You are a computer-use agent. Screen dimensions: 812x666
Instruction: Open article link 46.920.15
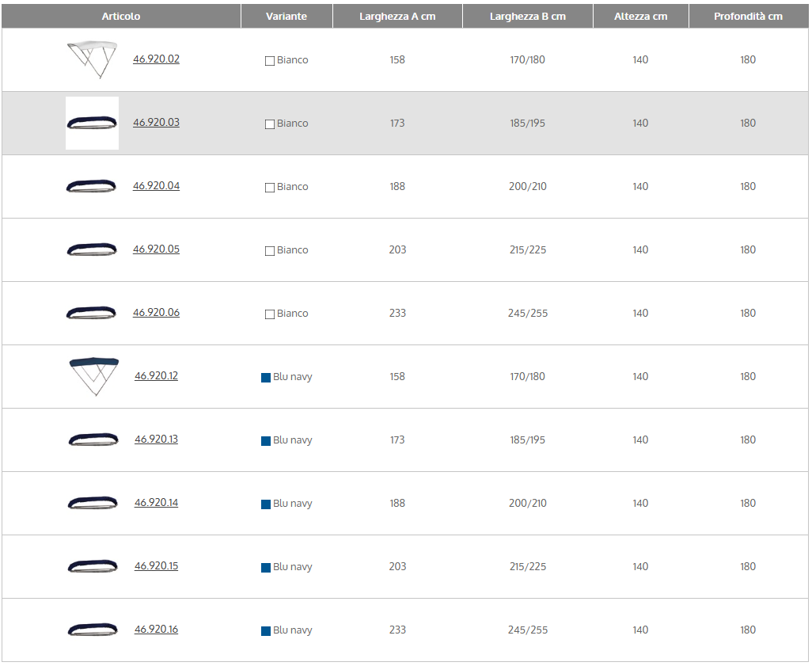[156, 566]
